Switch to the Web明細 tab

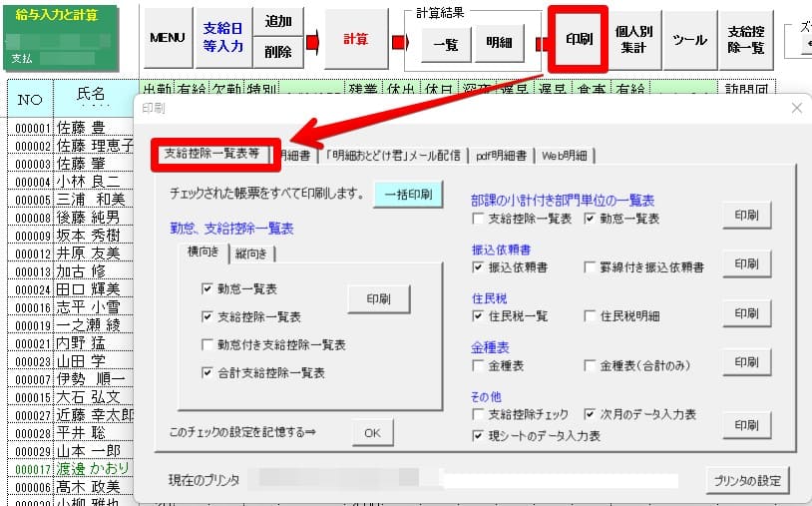[x=566, y=155]
